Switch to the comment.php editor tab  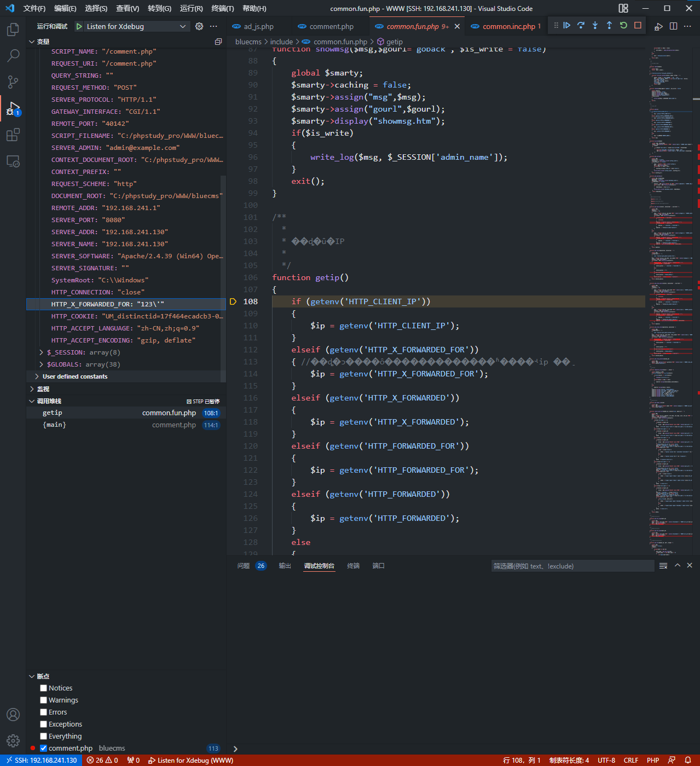[332, 26]
